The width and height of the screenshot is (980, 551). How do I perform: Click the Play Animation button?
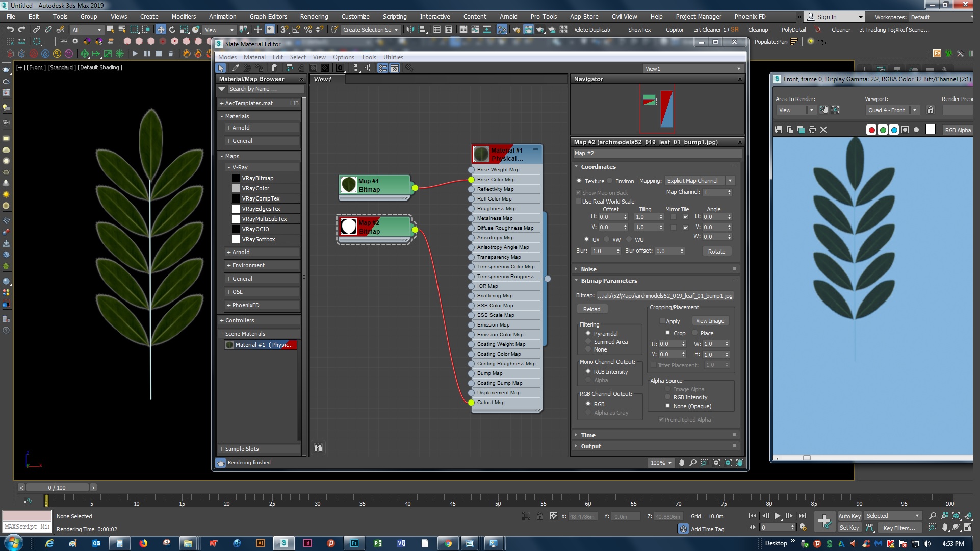[777, 516]
